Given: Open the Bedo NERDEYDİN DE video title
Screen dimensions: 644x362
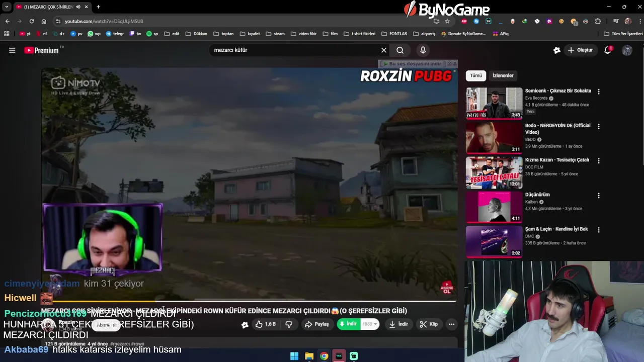Looking at the screenshot, I should coord(557,129).
